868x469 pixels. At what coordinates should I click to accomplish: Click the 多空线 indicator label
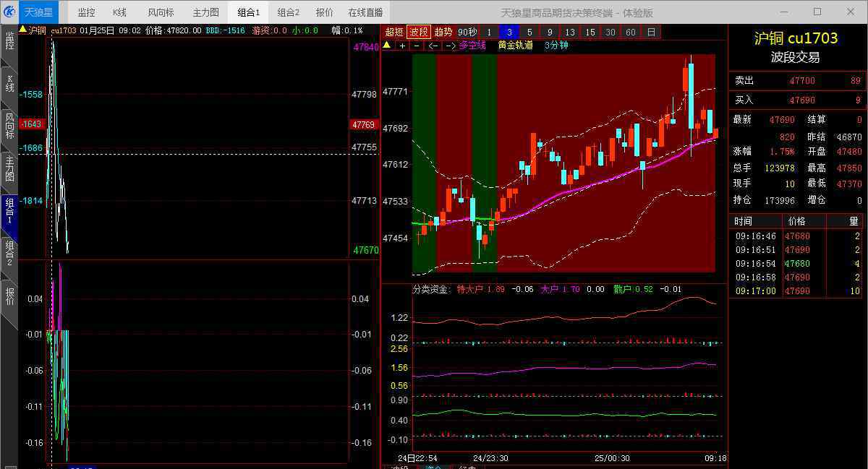tap(472, 45)
